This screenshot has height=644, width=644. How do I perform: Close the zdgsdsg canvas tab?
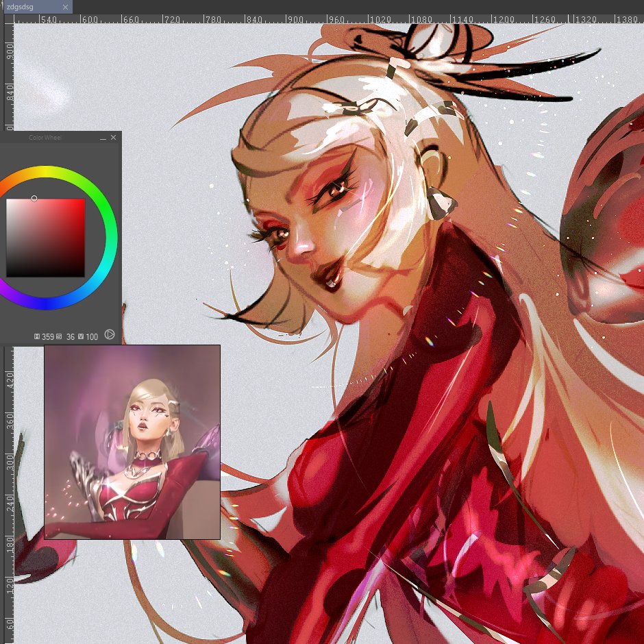pos(65,7)
